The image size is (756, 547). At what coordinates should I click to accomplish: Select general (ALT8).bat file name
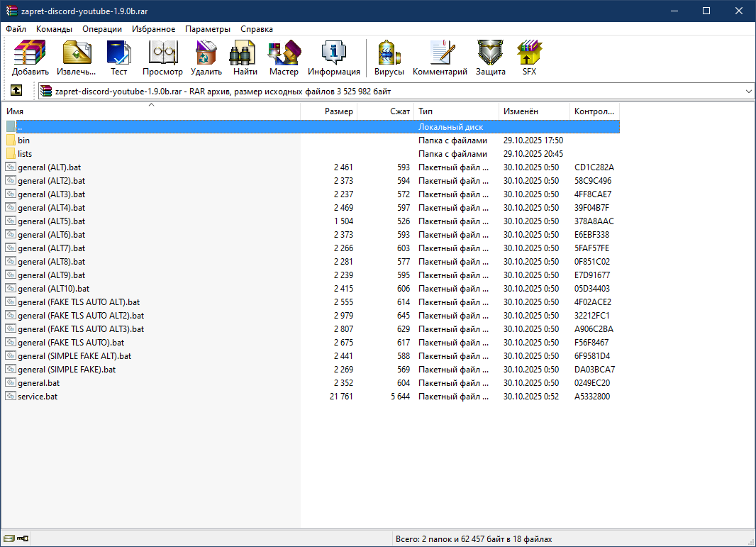[x=52, y=262]
